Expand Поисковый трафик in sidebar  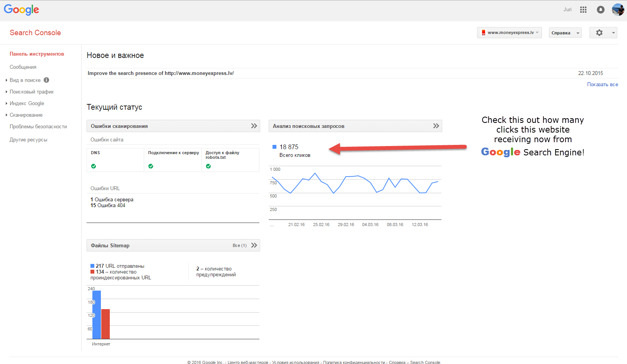click(31, 92)
